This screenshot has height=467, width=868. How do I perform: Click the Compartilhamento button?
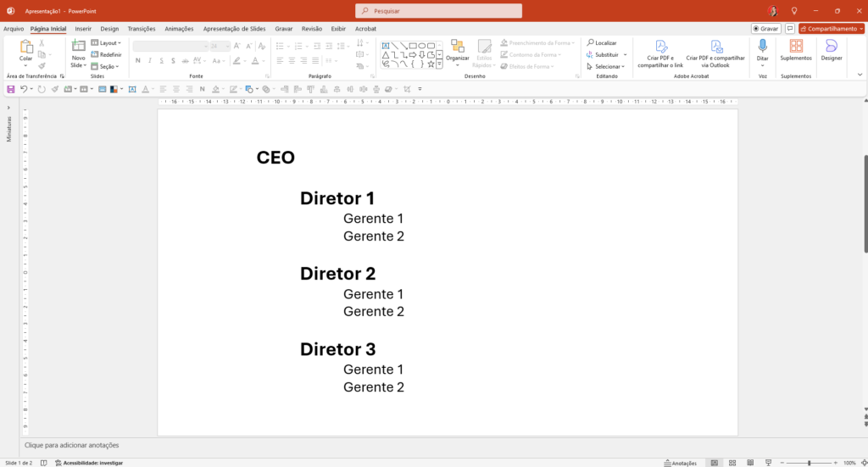coord(831,28)
